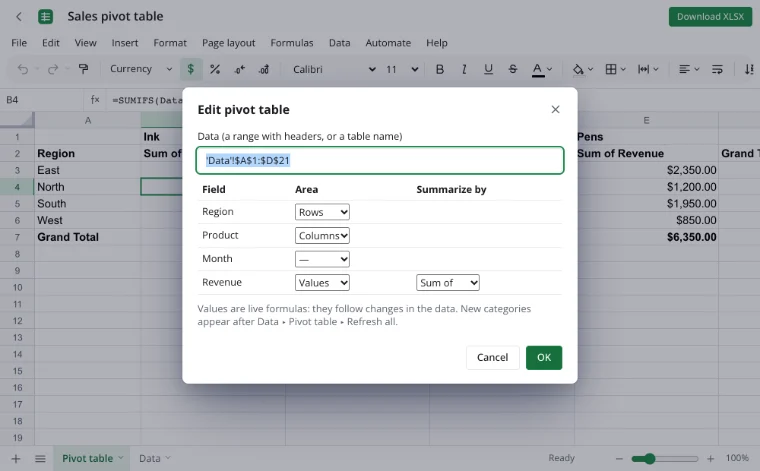Click the redo icon

[53, 69]
